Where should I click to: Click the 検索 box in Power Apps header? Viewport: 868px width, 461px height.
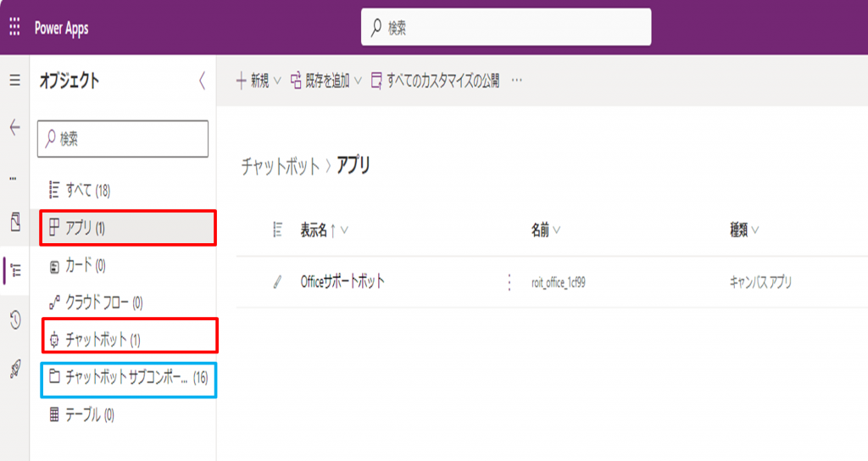[506, 27]
